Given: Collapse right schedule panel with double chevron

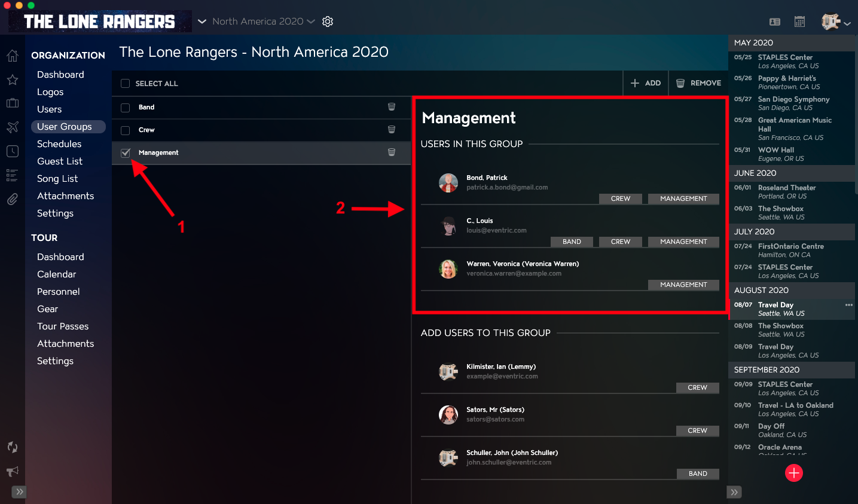Looking at the screenshot, I should click(x=734, y=492).
